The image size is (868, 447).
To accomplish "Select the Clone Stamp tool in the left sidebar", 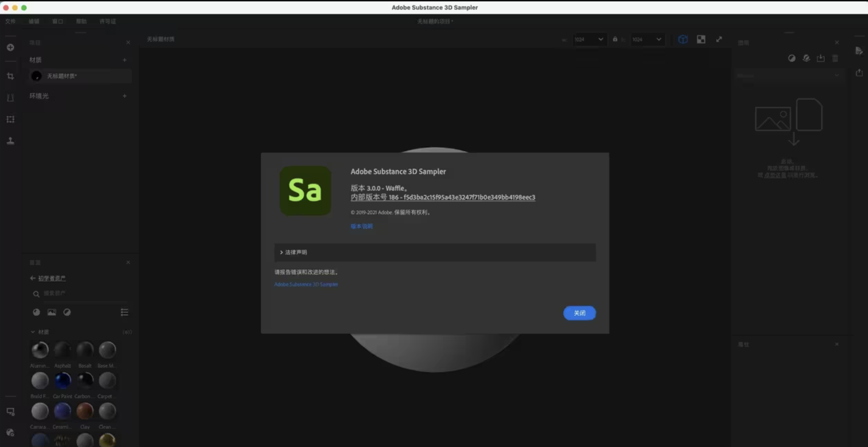I will [10, 141].
